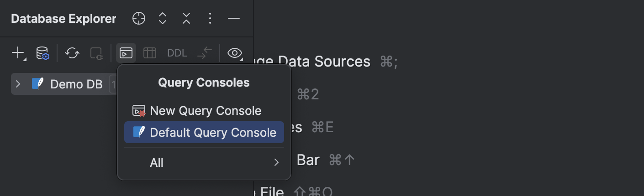Toggle the eye View Options icon
644x196 pixels.
tap(235, 53)
